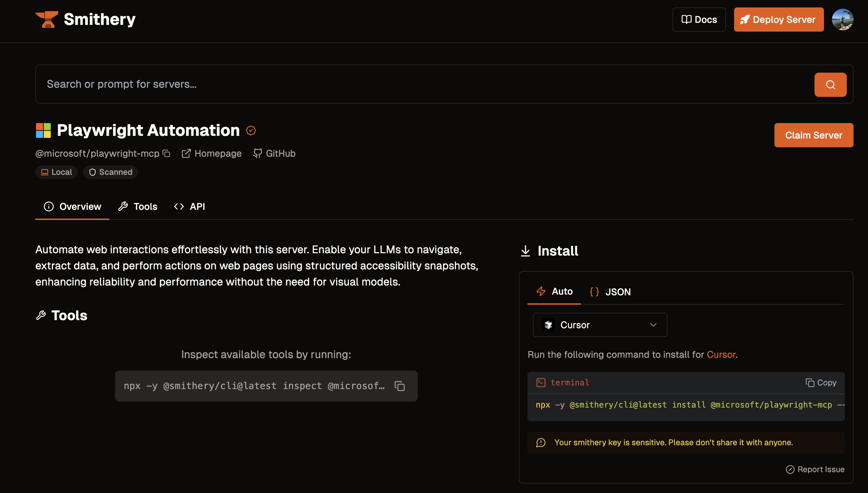Click the verified badge next to Playwright Automation
The height and width of the screenshot is (493, 868).
pos(251,131)
